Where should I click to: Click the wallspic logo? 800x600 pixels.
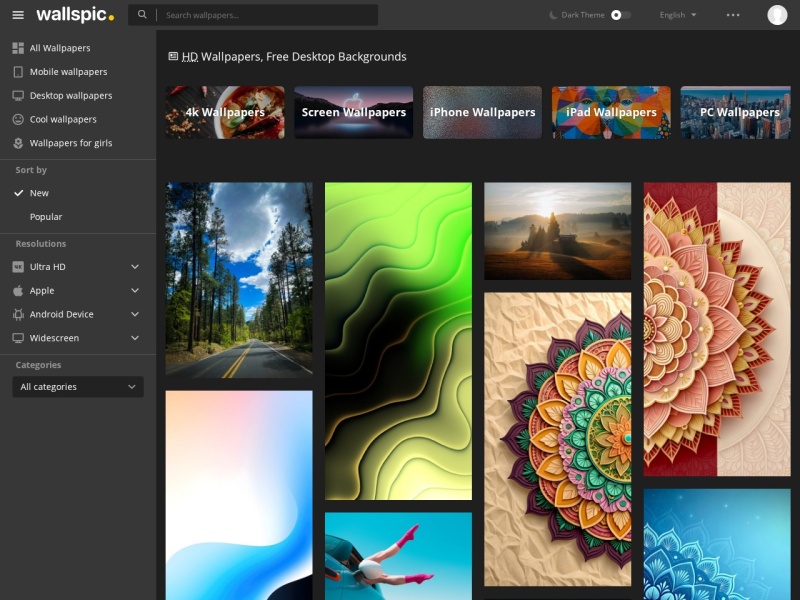[x=75, y=14]
